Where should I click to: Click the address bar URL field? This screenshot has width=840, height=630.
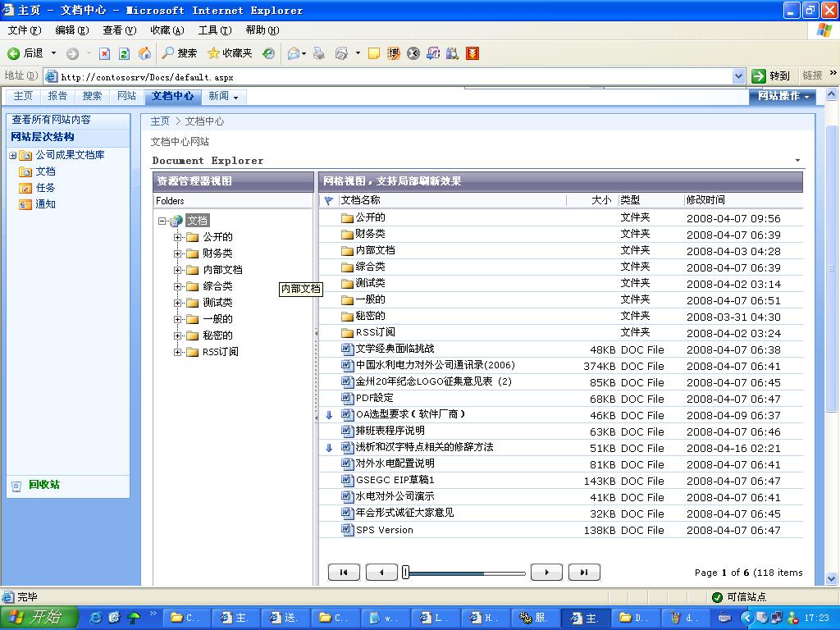[394, 76]
